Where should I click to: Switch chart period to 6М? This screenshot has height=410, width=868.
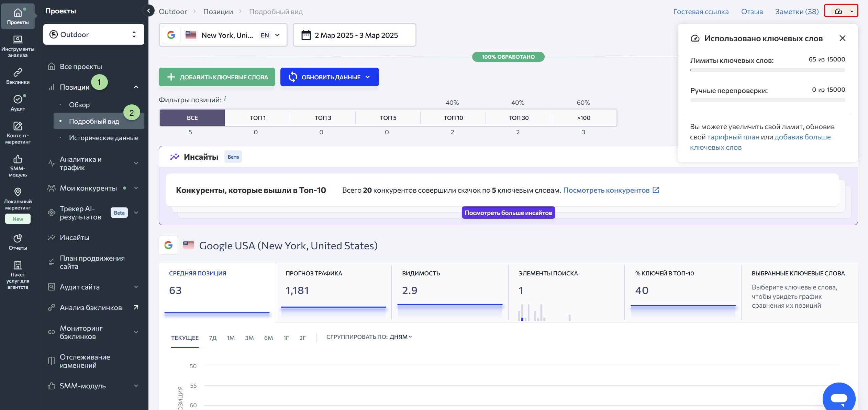pos(268,338)
